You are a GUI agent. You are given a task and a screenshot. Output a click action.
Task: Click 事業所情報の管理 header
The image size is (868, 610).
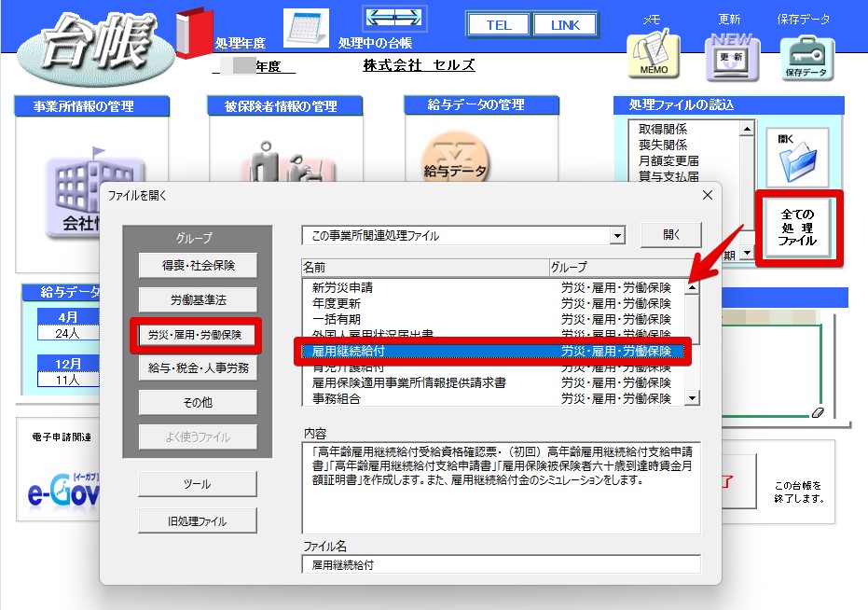(x=92, y=105)
